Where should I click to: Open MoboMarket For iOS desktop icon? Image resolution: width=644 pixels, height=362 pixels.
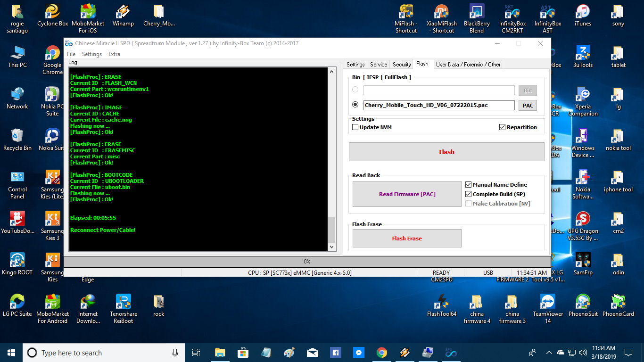point(88,19)
